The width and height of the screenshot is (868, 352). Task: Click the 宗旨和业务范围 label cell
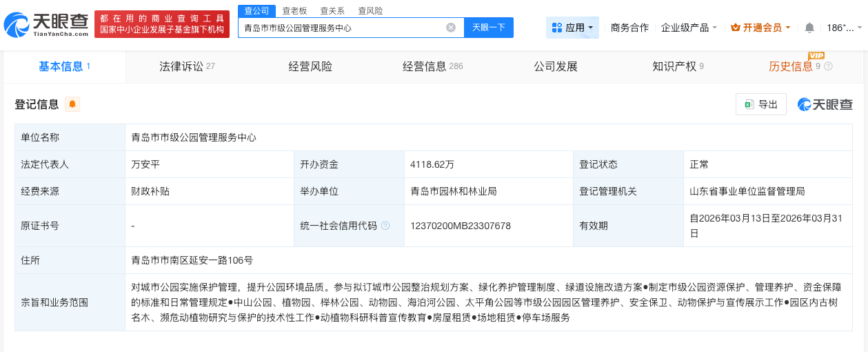(70, 302)
